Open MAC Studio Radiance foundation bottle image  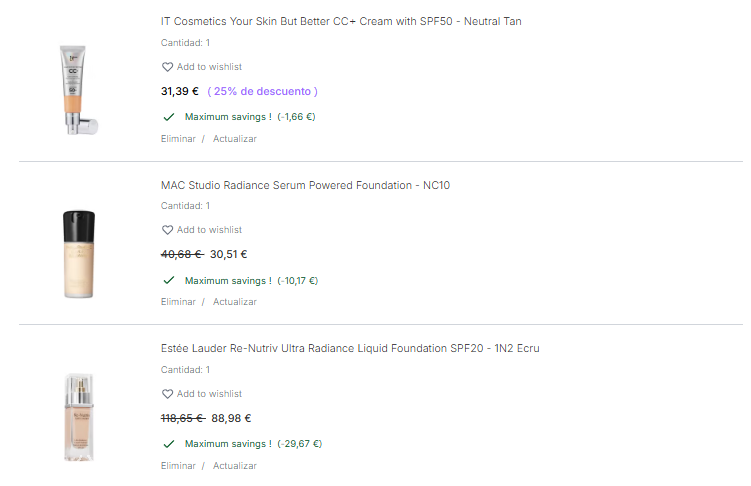78,254
